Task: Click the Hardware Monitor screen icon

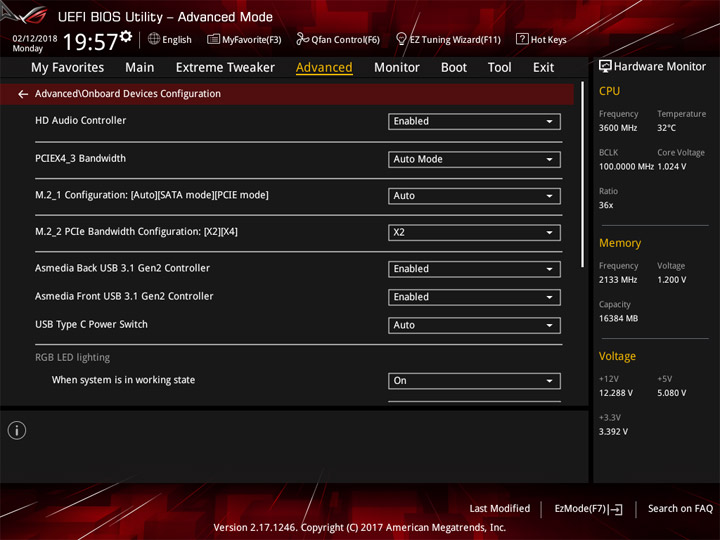Action: click(605, 66)
